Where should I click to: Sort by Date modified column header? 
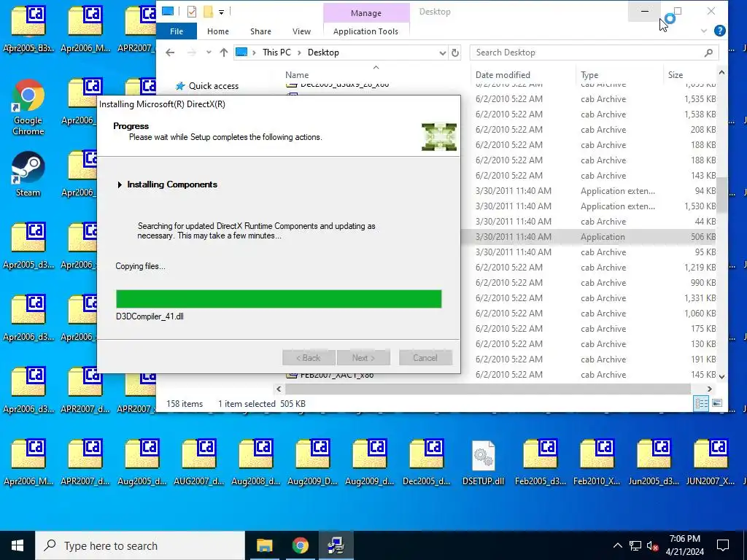503,75
